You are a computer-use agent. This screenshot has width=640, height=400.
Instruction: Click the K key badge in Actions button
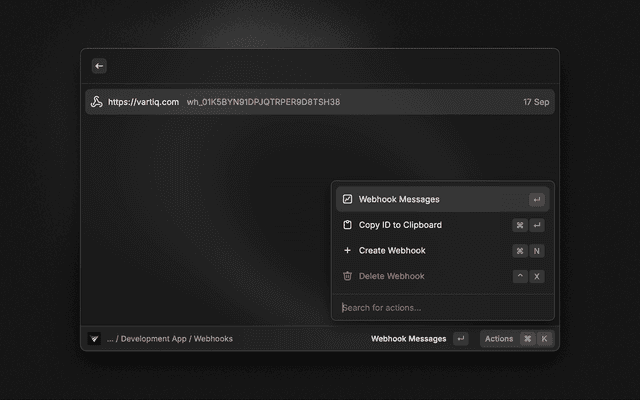544,339
